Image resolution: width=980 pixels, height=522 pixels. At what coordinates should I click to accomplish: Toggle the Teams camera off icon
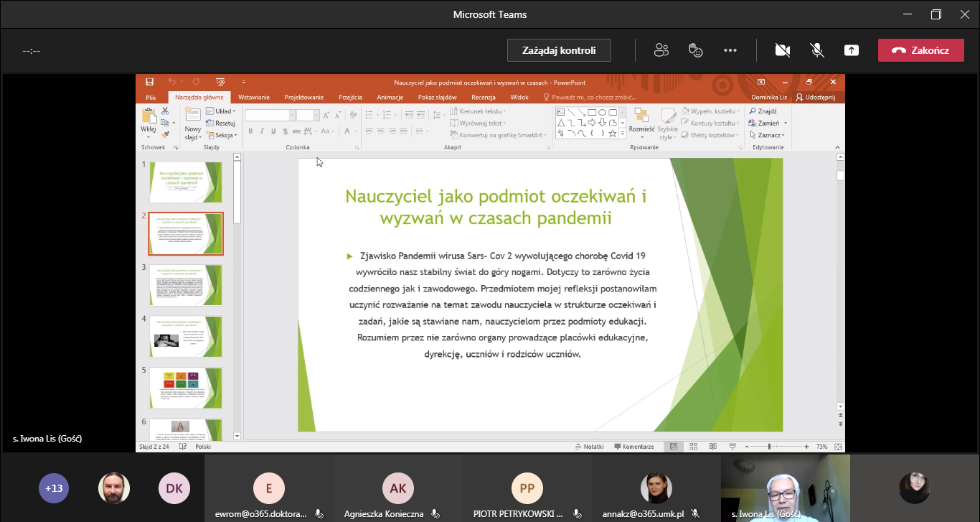coord(783,50)
